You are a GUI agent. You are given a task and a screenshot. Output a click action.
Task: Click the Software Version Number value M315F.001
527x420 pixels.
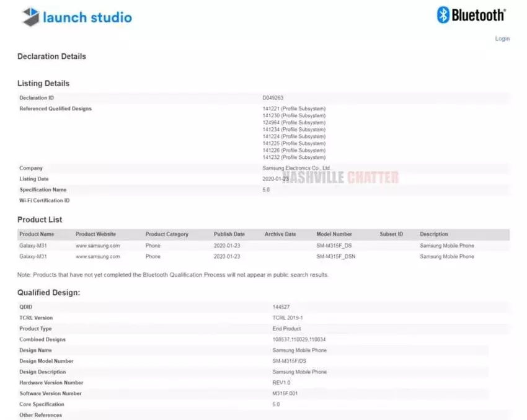pos(285,393)
